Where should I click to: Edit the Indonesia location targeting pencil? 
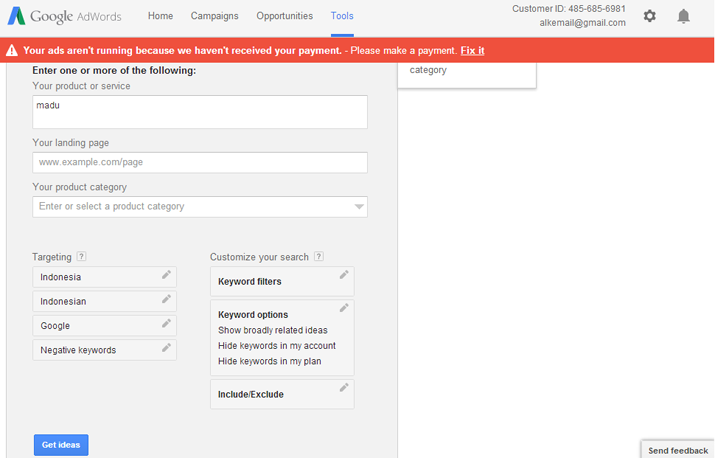click(166, 275)
